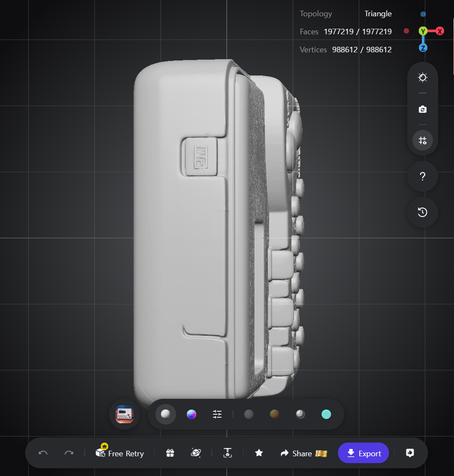Image resolution: width=454 pixels, height=476 pixels.
Task: Click the Free Retry button
Action: (120, 452)
